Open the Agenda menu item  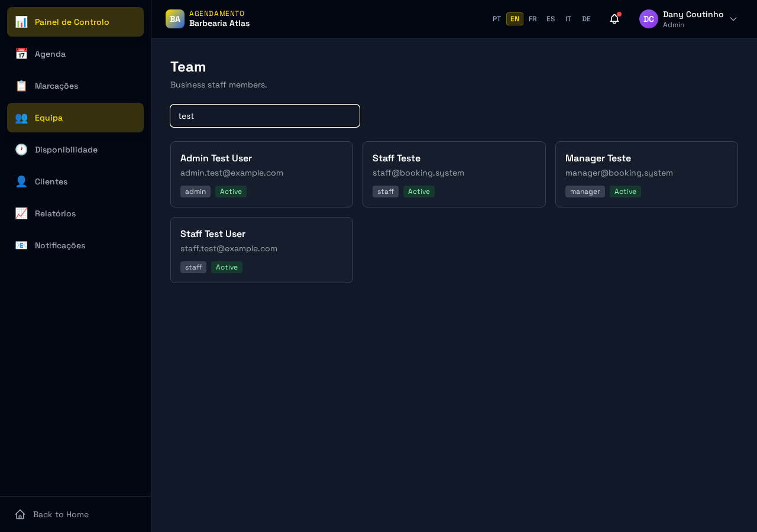point(75,54)
